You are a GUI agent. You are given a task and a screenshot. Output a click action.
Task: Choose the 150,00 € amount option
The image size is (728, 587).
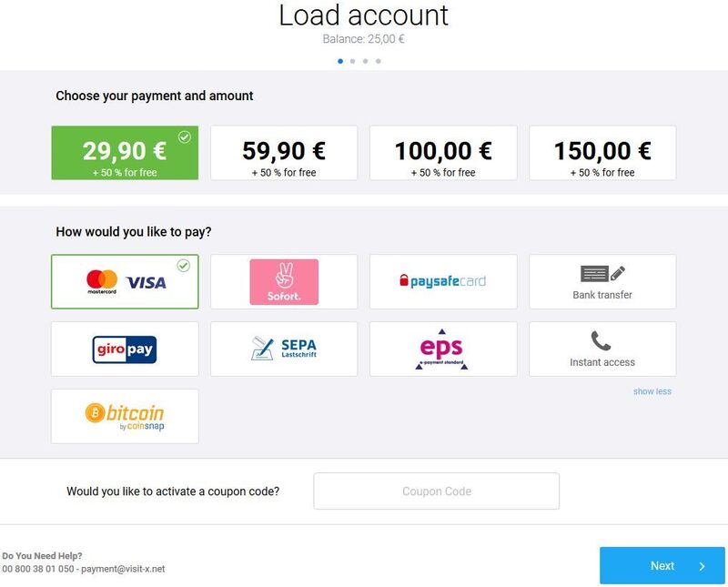coord(602,153)
